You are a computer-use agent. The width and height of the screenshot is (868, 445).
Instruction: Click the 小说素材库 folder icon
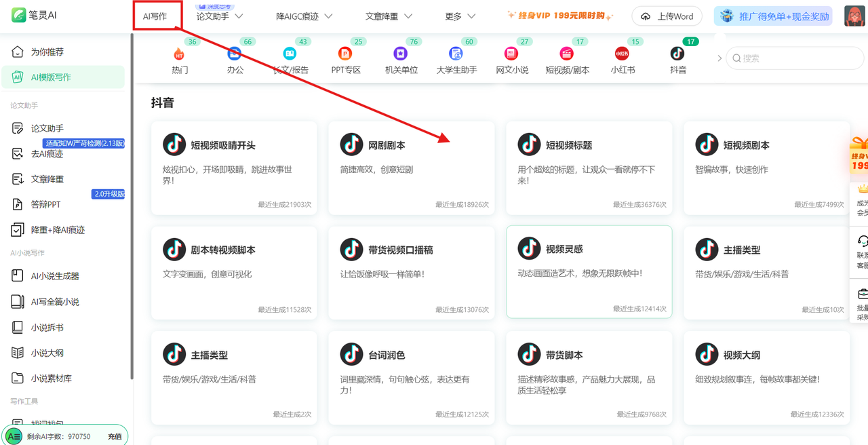click(x=18, y=379)
